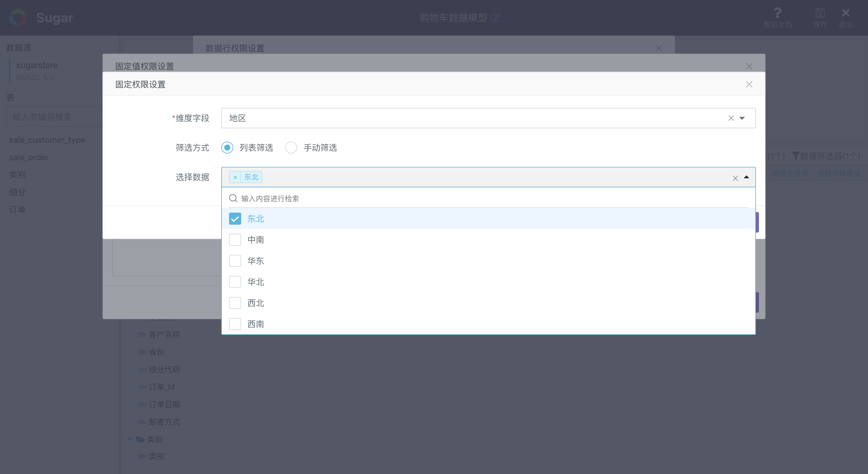
Task: Click the 订单_Id field
Action: (x=162, y=387)
